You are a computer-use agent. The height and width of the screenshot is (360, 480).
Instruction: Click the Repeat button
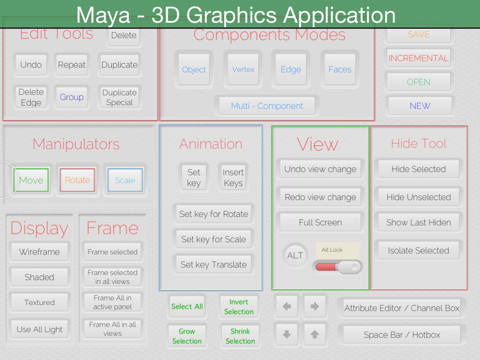click(72, 64)
